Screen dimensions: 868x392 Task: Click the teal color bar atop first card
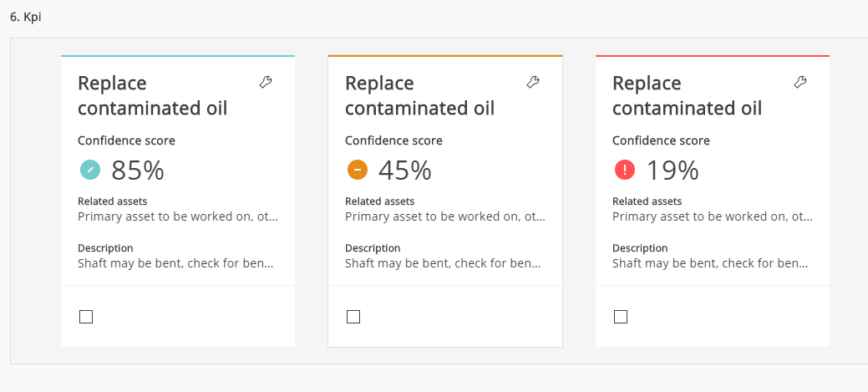click(x=178, y=56)
